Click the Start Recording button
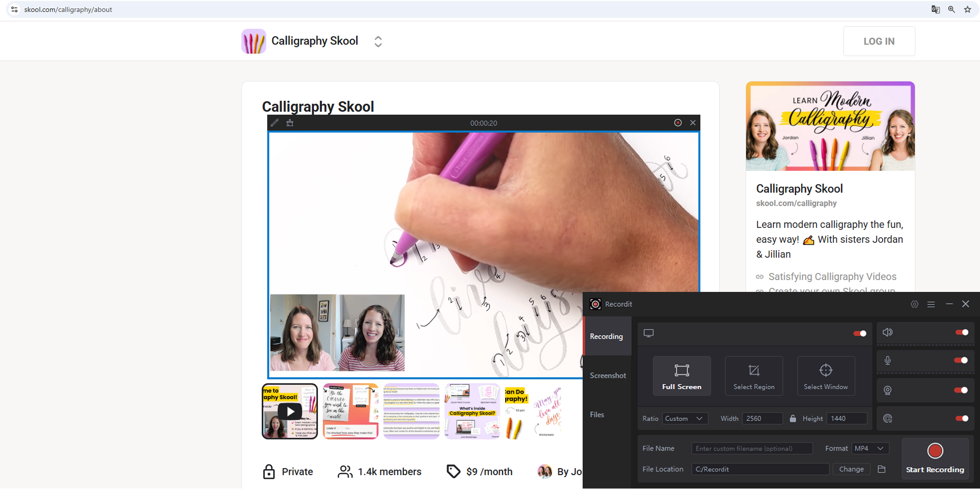980x489 pixels. tap(935, 458)
